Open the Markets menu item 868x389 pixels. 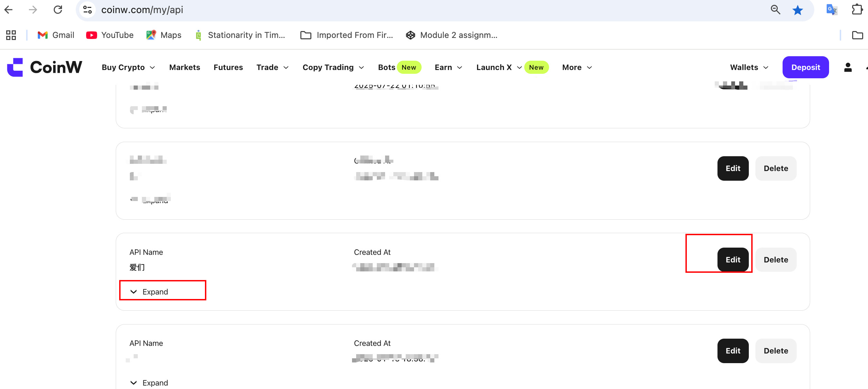[x=185, y=67]
